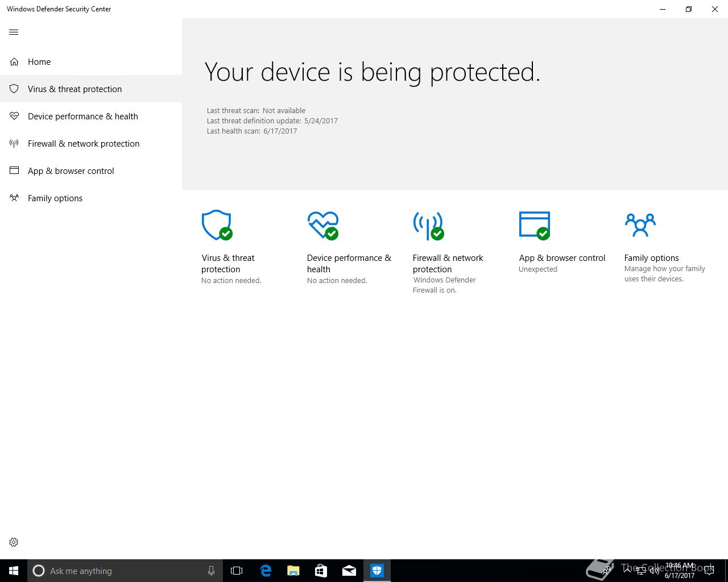The height and width of the screenshot is (582, 728).
Task: Open the Mail app from the taskbar
Action: [x=349, y=571]
